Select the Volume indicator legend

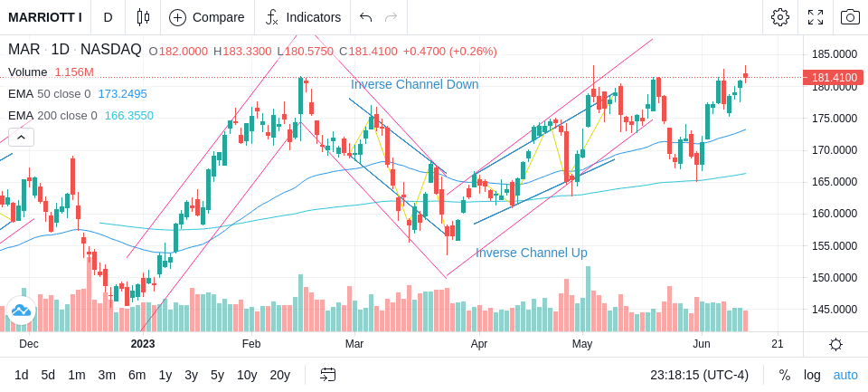pyautogui.click(x=28, y=72)
